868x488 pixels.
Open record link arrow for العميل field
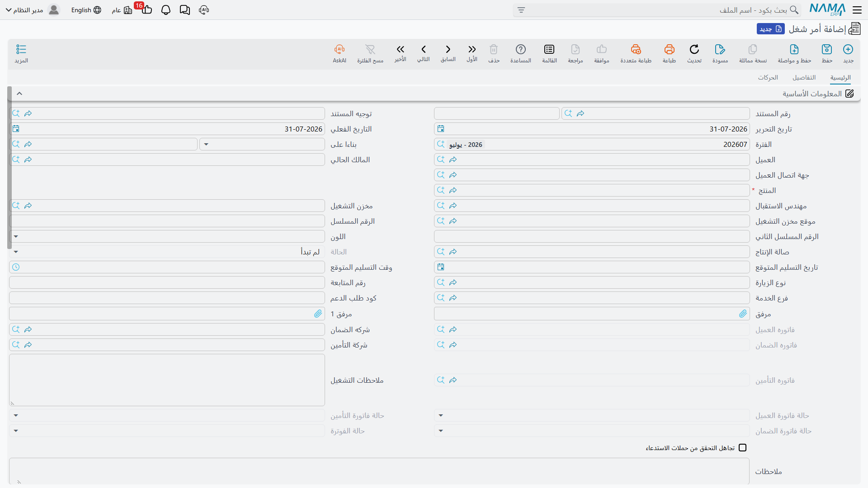453,160
